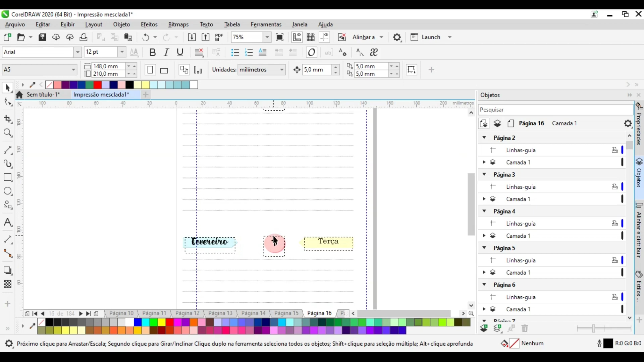644x362 pixels.
Task: Select the Rectangle tool
Action: coord(8,177)
